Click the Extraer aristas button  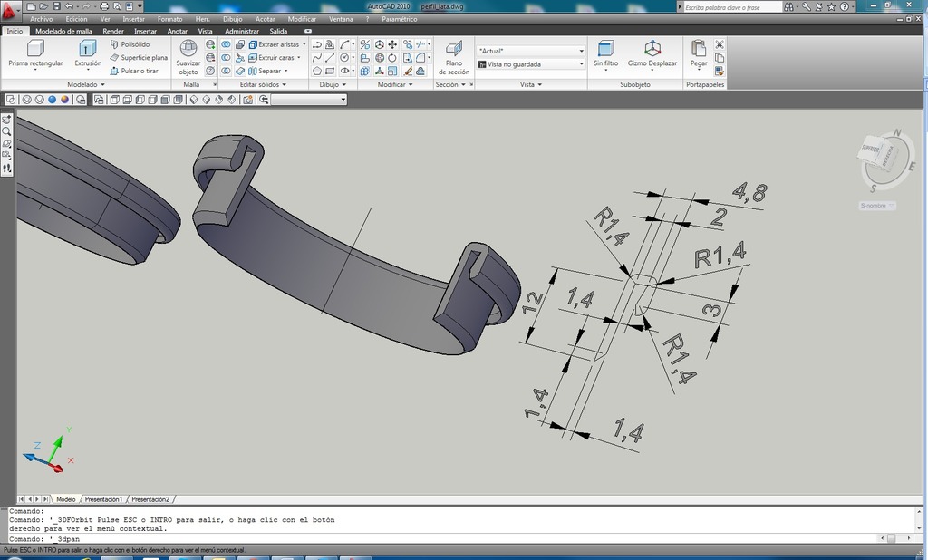276,43
